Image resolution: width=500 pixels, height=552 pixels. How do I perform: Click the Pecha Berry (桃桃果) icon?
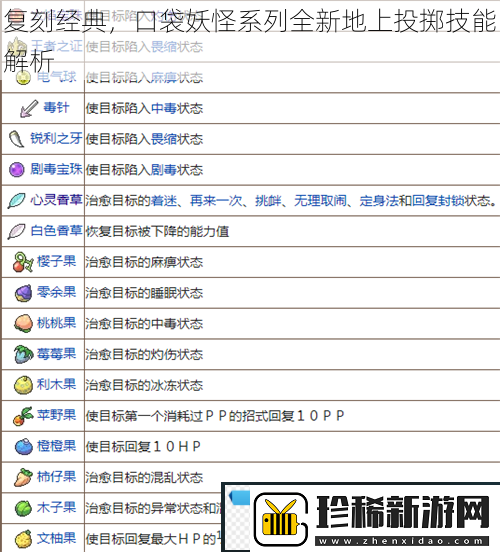point(23,324)
